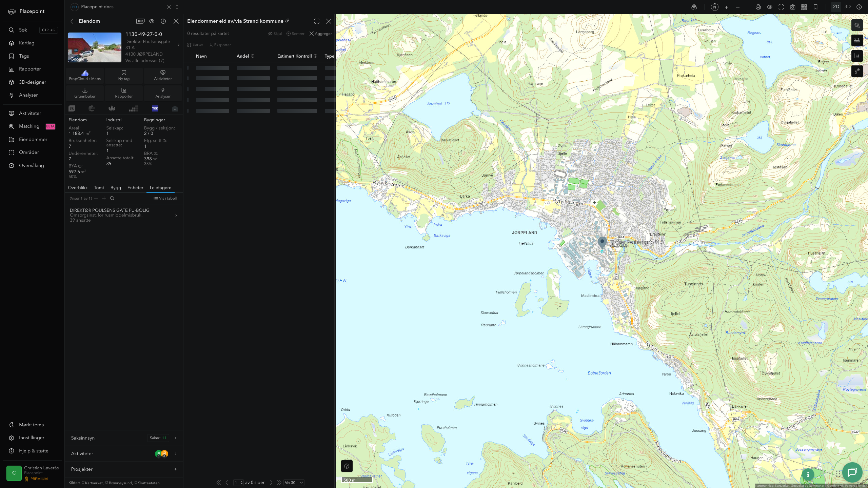Center map on property with target icon
Viewport: 868px width, 488px height.
coord(163,21)
